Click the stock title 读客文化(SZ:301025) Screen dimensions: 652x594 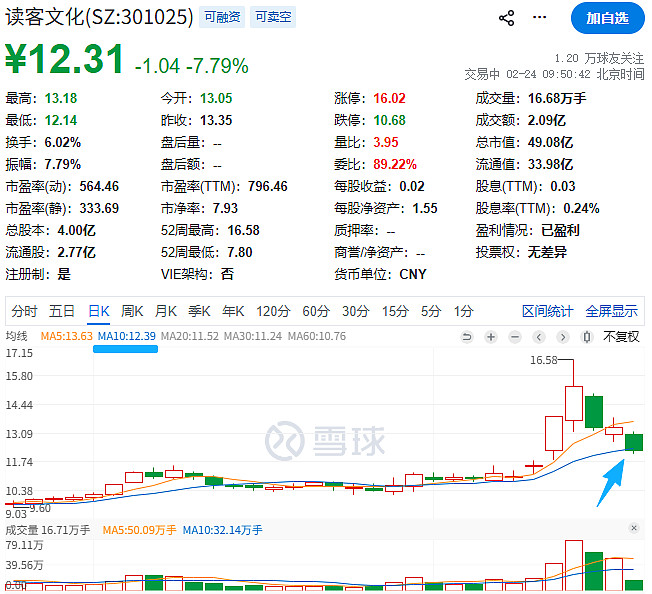click(99, 17)
